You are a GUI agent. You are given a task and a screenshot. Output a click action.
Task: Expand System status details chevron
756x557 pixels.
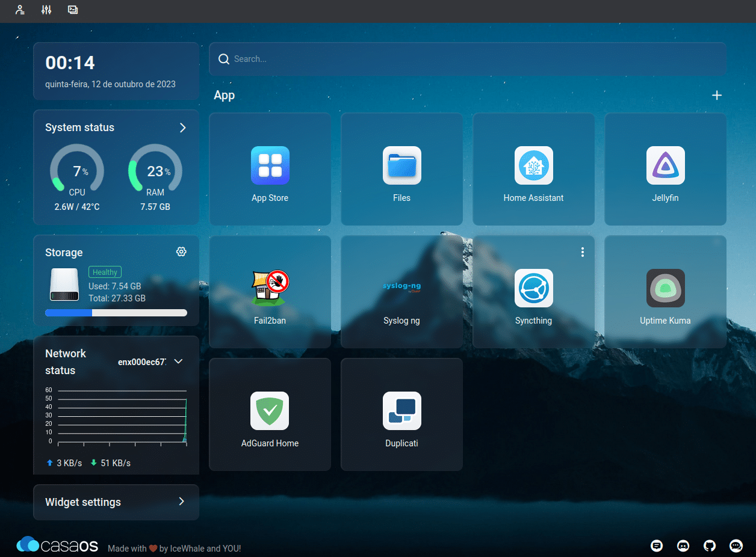(183, 128)
